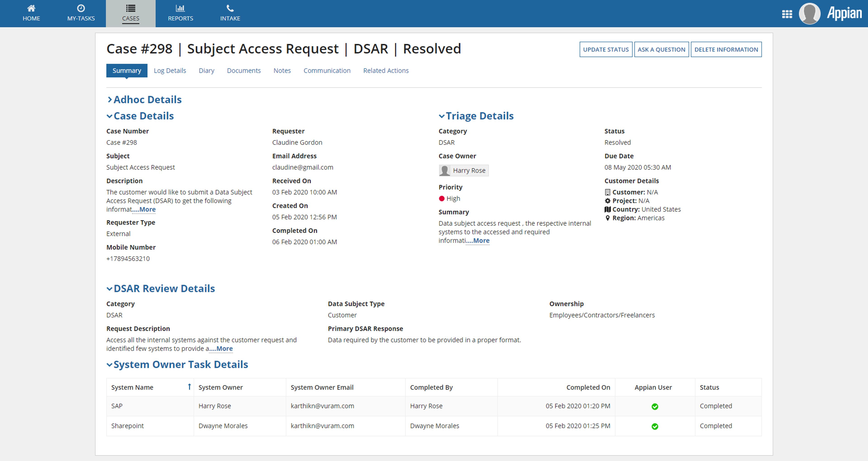868x461 pixels.
Task: Expand Triage Summary with More link
Action: [478, 241]
